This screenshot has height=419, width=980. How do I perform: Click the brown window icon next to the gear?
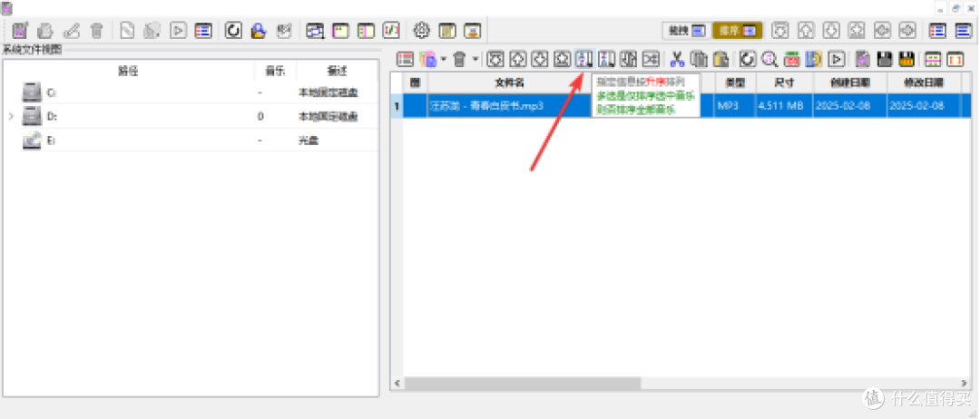[x=447, y=30]
